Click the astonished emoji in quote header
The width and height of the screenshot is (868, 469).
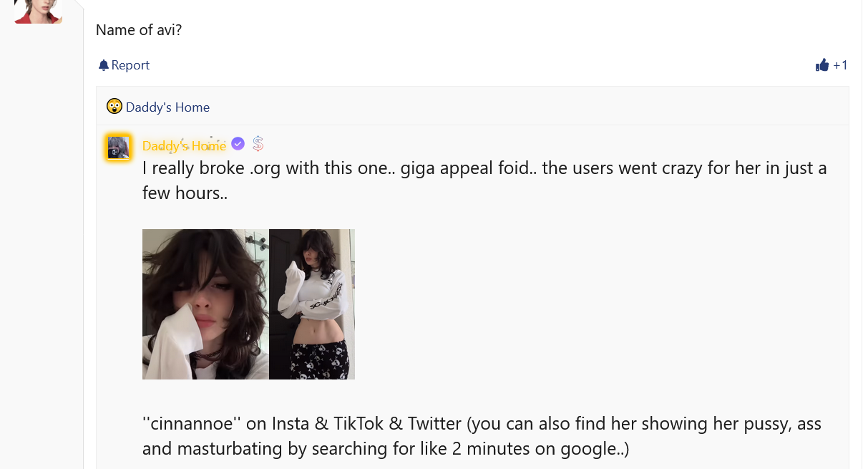114,107
